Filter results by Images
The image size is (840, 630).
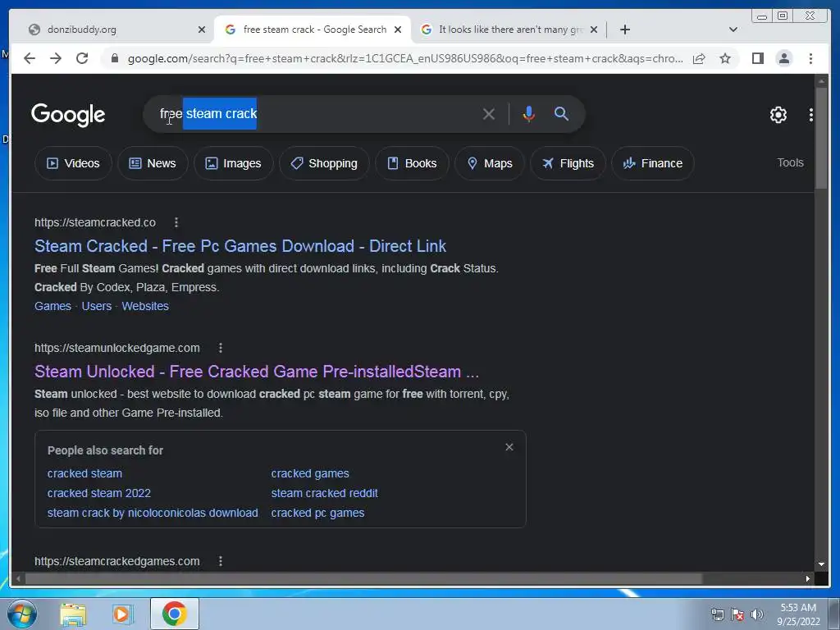(234, 163)
